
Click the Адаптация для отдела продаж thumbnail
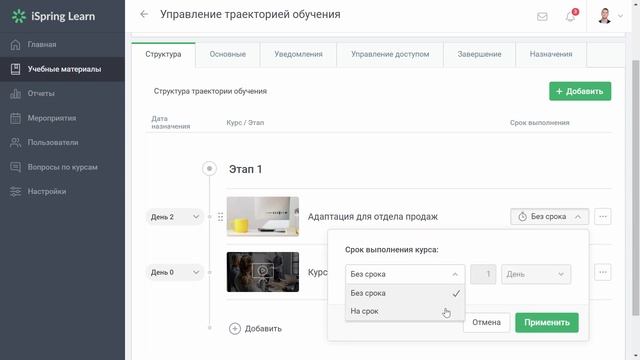263,216
